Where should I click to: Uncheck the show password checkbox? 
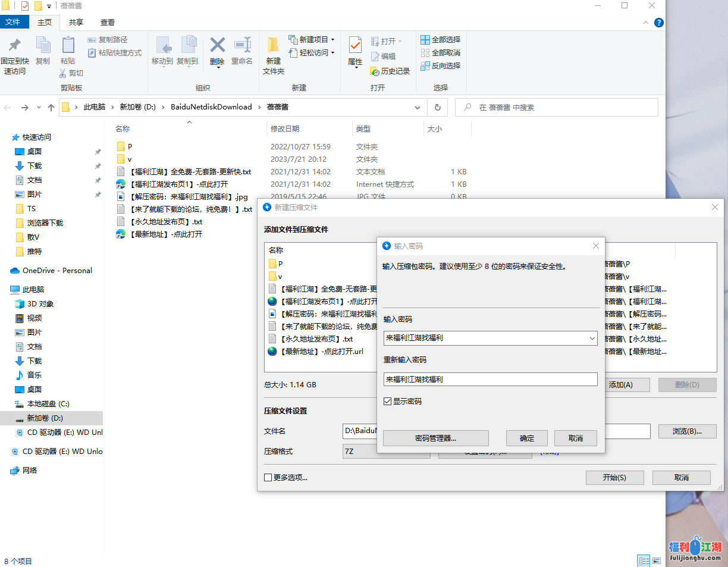coord(388,402)
